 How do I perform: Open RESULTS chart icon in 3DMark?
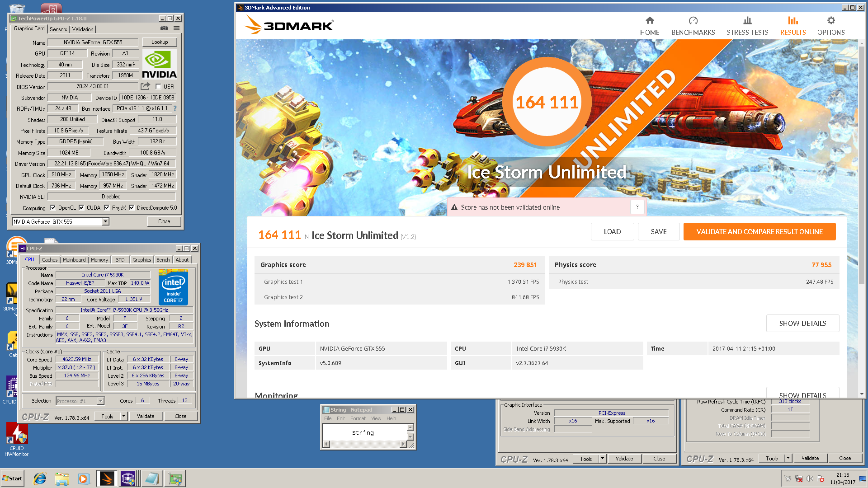click(793, 21)
